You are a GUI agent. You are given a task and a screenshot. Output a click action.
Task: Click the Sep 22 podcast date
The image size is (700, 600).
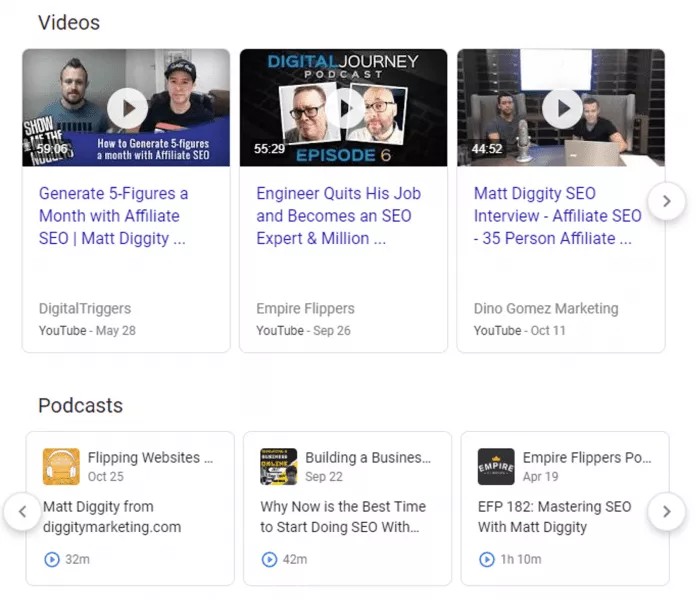(x=324, y=477)
